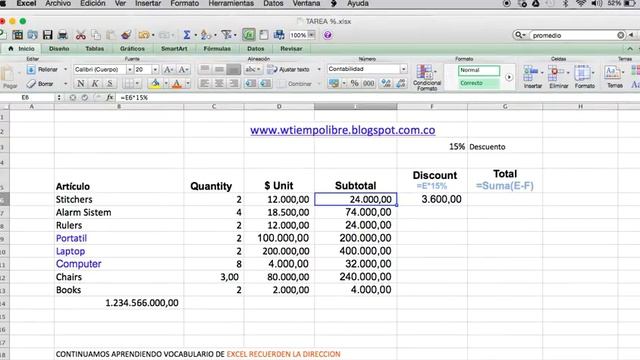Apply the Correcto cell style
This screenshot has height=360, width=640.
click(478, 83)
